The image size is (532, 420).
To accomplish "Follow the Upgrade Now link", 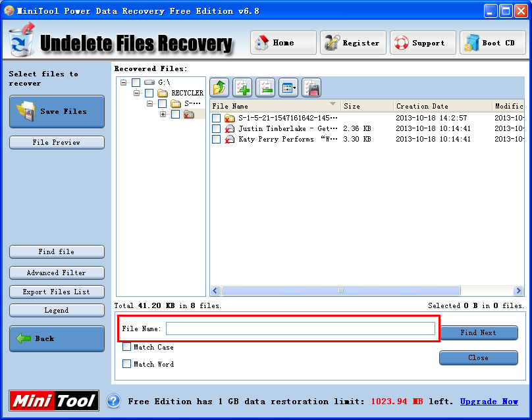I will pyautogui.click(x=489, y=402).
